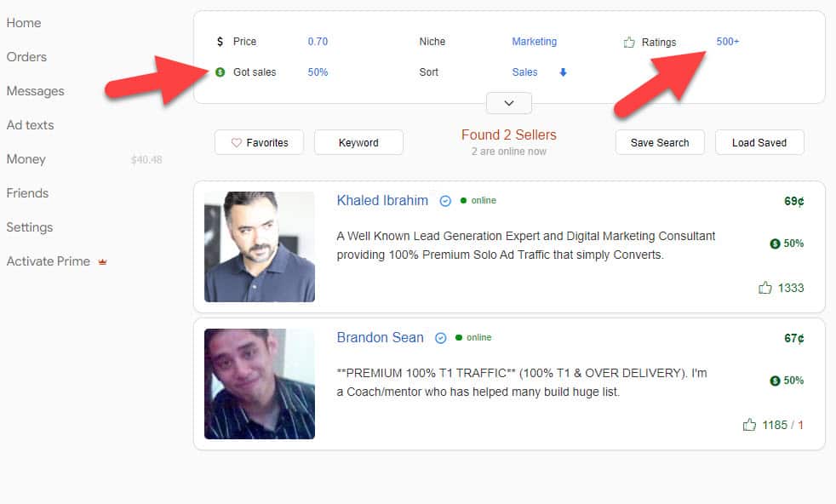836x504 pixels.
Task: Open the Money page
Action: click(x=26, y=159)
